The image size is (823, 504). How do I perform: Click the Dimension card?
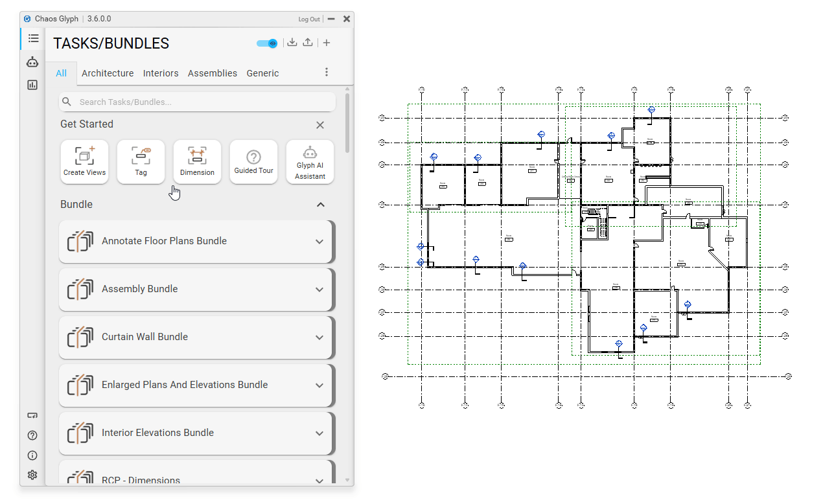[197, 162]
